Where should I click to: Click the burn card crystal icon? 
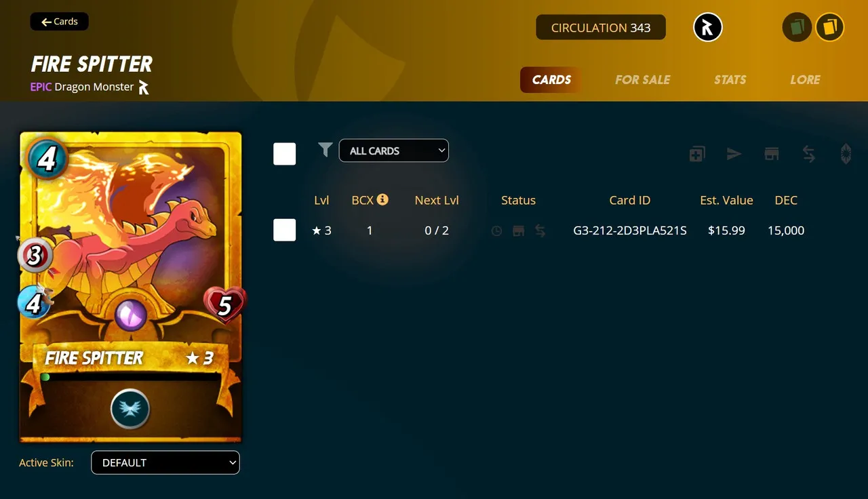(846, 154)
